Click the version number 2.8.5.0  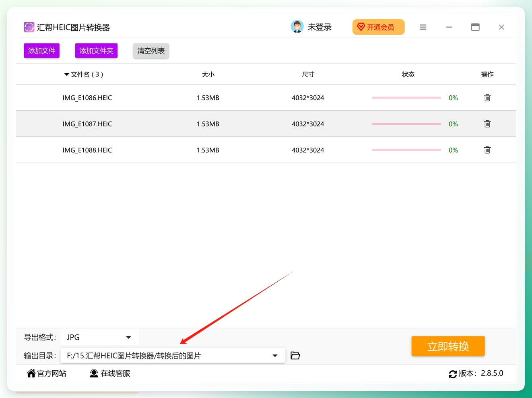(492, 373)
